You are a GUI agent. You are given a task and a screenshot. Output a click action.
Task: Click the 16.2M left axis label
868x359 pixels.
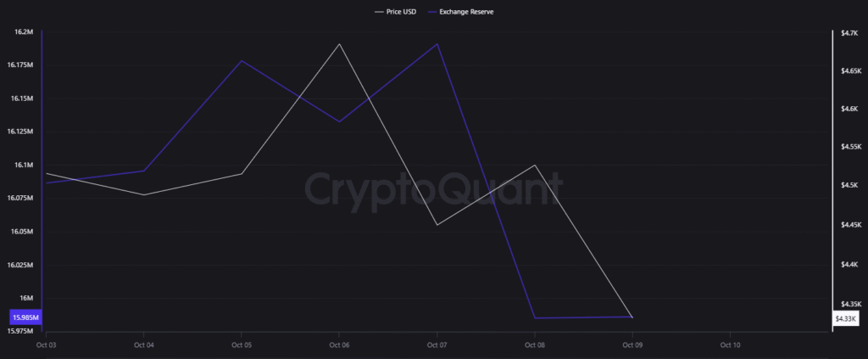[x=23, y=32]
